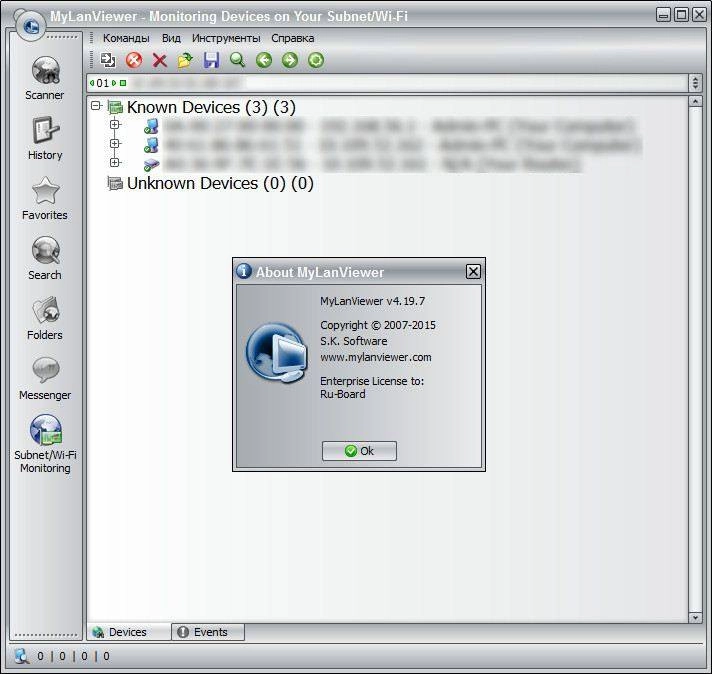
Task: Click the small green right triangle after 01
Action: point(114,83)
